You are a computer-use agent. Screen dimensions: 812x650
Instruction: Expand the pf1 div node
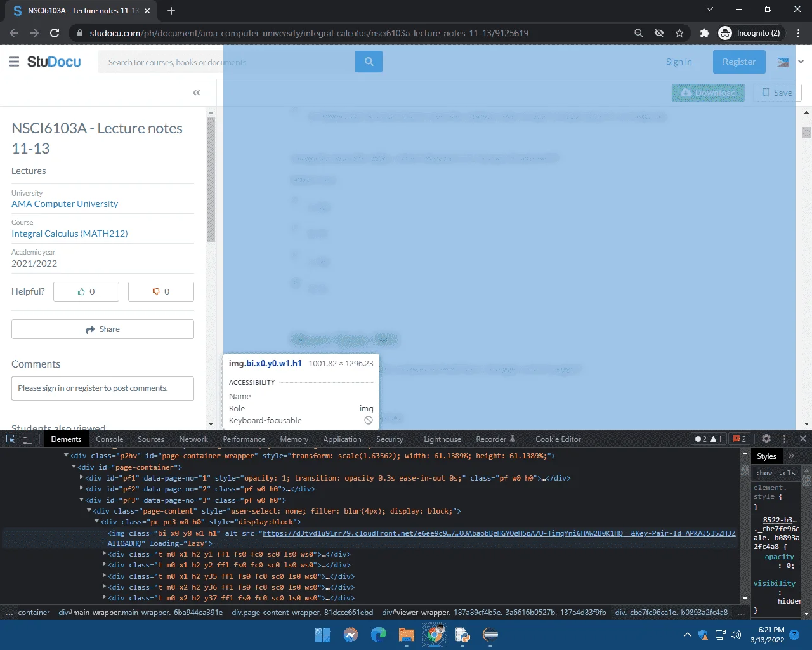pyautogui.click(x=81, y=478)
